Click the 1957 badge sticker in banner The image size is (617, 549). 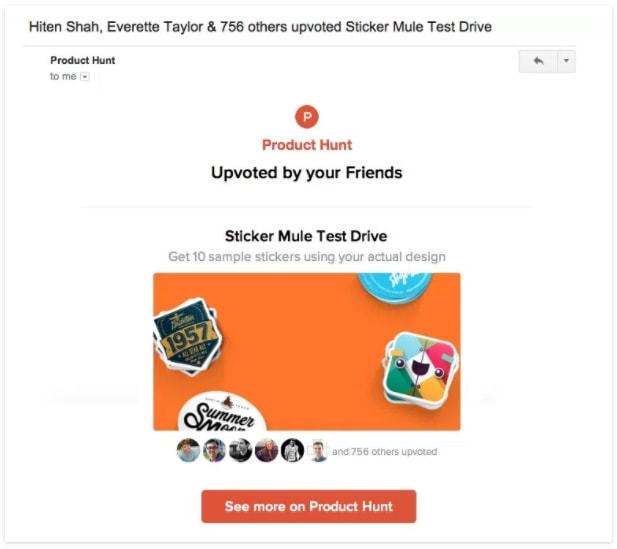187,336
